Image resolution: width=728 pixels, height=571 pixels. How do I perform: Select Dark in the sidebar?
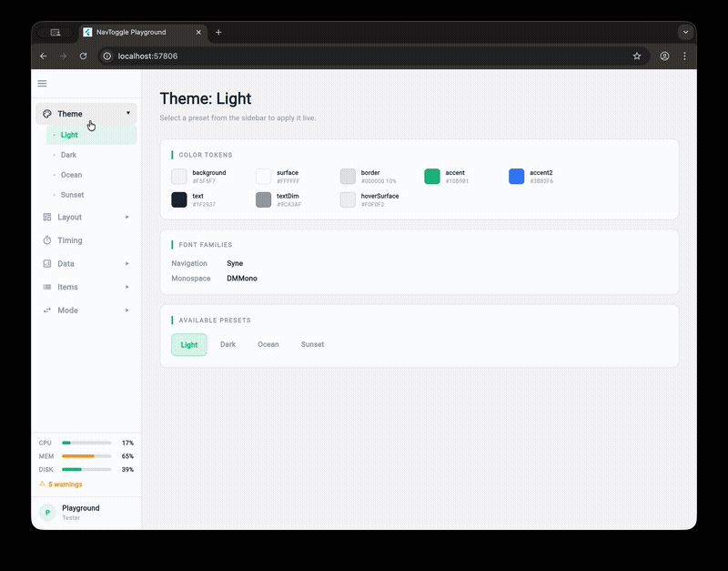point(92,155)
